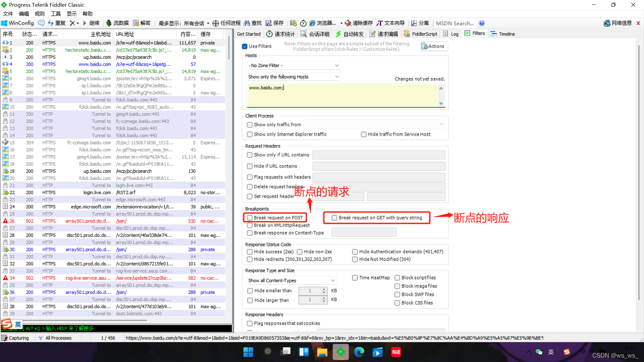Click the save (保存) toolbar icon
The image size is (644, 362).
click(269, 23)
